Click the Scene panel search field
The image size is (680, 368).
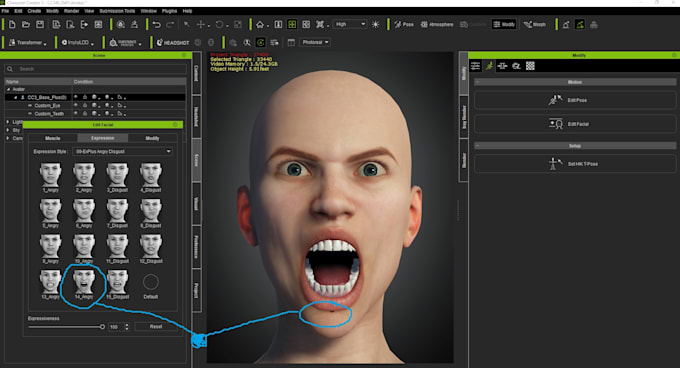(x=95, y=69)
